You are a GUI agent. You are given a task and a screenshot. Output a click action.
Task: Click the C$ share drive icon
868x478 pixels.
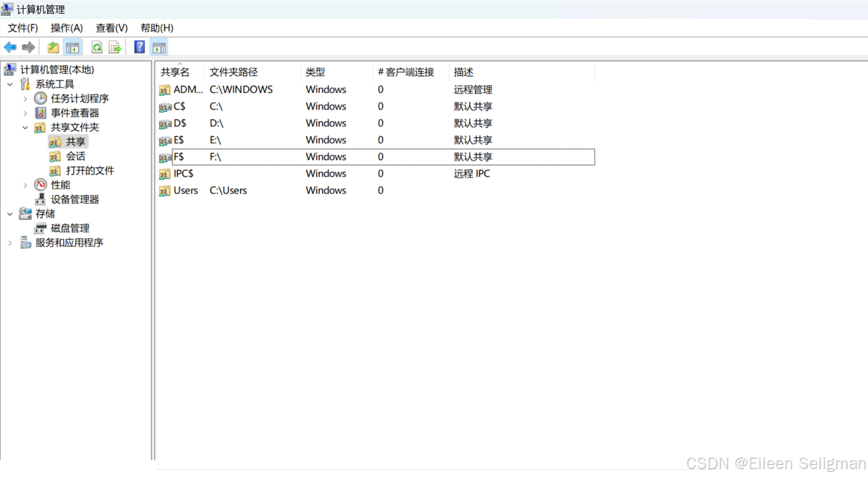(165, 107)
